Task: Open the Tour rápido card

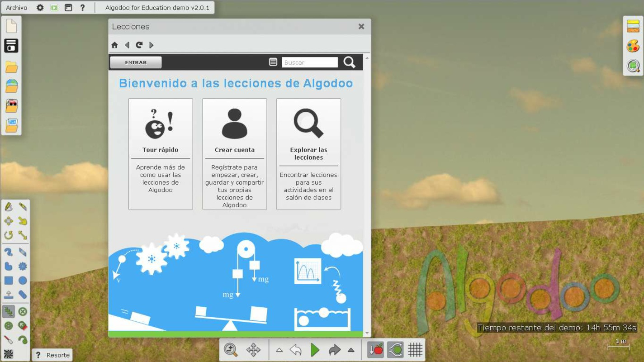Action: pos(161,154)
